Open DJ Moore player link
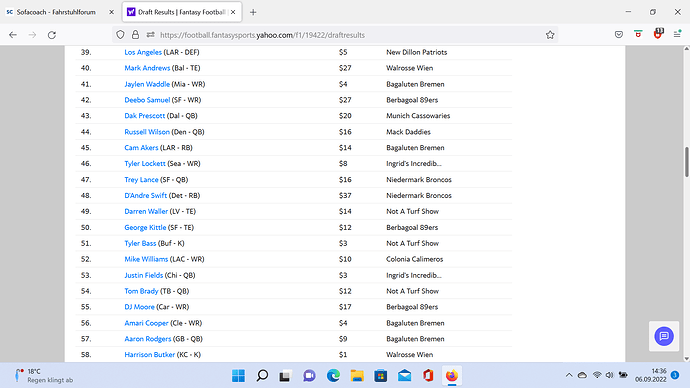The height and width of the screenshot is (388, 690). coord(139,307)
